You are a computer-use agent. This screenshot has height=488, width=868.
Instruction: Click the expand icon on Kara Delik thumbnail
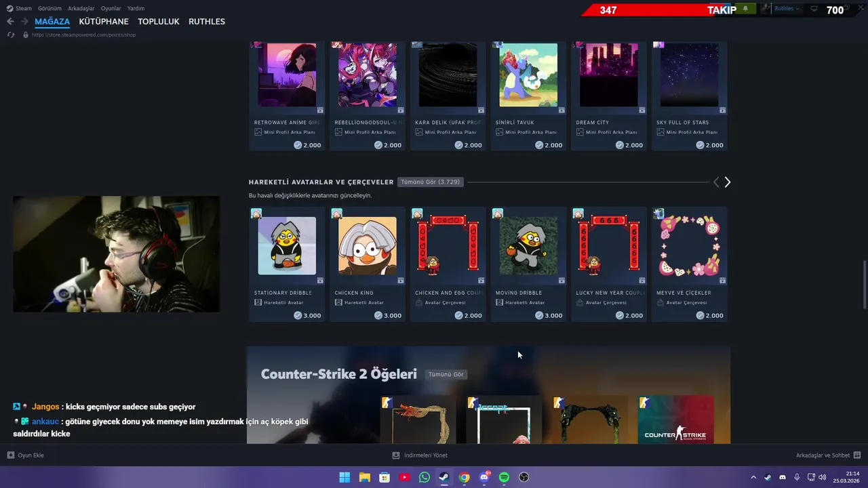click(481, 110)
